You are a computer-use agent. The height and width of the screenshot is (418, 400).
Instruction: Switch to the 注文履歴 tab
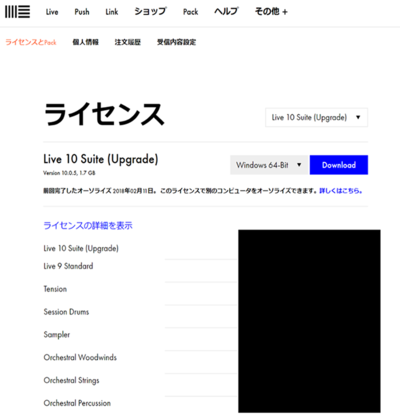(x=128, y=42)
